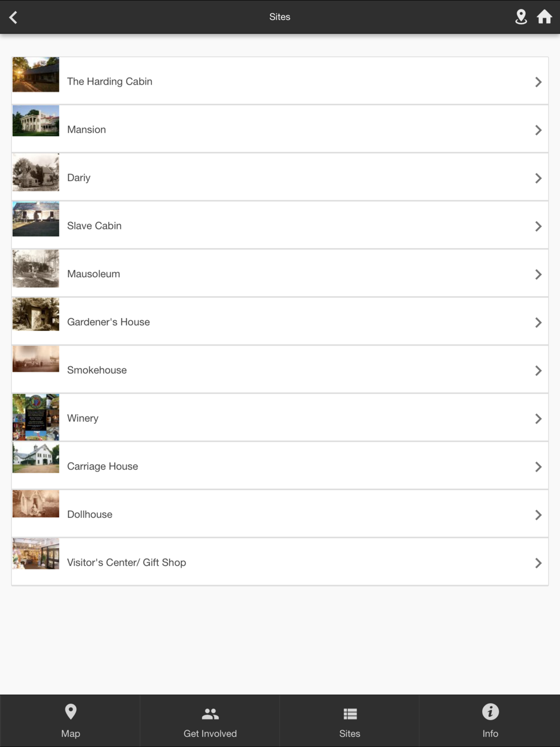The height and width of the screenshot is (747, 560).
Task: Go back using the top-left arrow
Action: click(13, 17)
